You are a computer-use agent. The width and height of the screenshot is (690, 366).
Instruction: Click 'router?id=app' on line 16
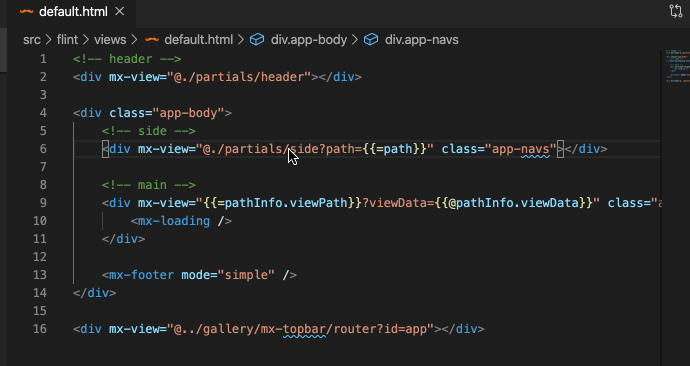click(x=380, y=329)
